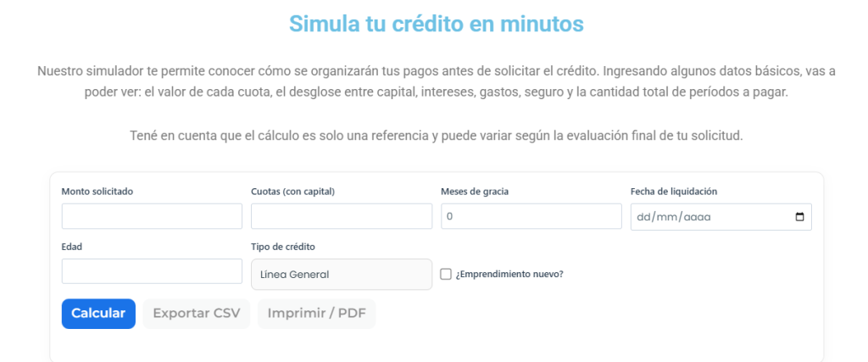The image size is (868, 362).
Task: Tick the ¿Emprendimiento nuevo? checkbox
Action: (x=447, y=274)
